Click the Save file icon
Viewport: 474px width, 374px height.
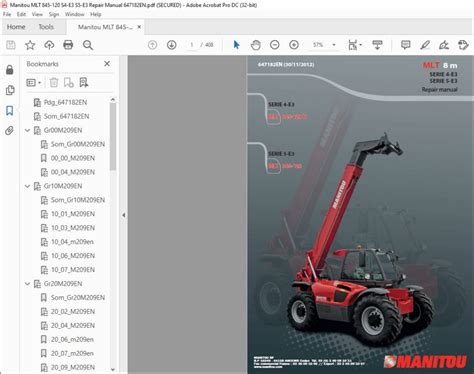pyautogui.click(x=11, y=45)
